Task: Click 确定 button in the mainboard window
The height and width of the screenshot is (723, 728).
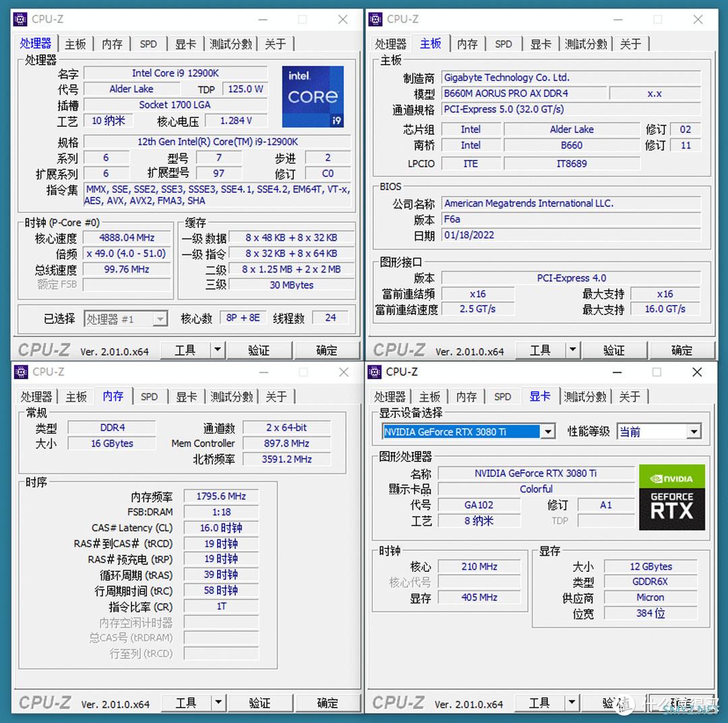Action: (682, 350)
